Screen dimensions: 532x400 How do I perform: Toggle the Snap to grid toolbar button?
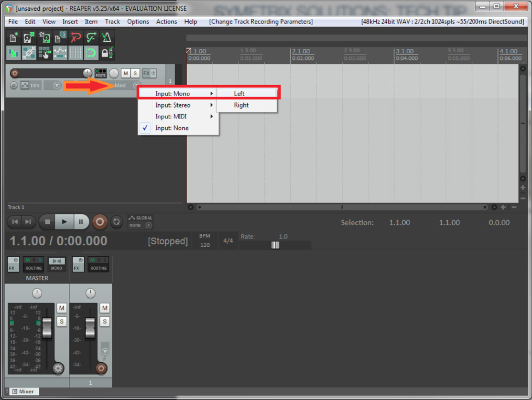(x=91, y=53)
